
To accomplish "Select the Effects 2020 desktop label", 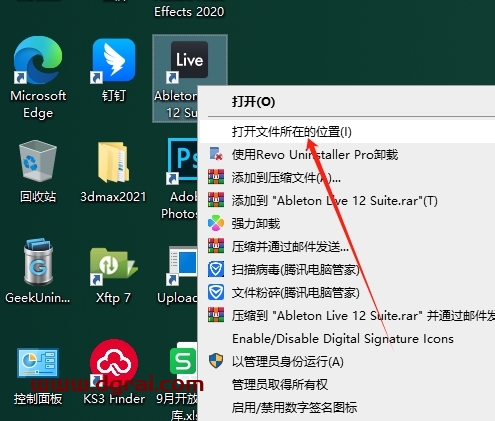I will [x=189, y=12].
